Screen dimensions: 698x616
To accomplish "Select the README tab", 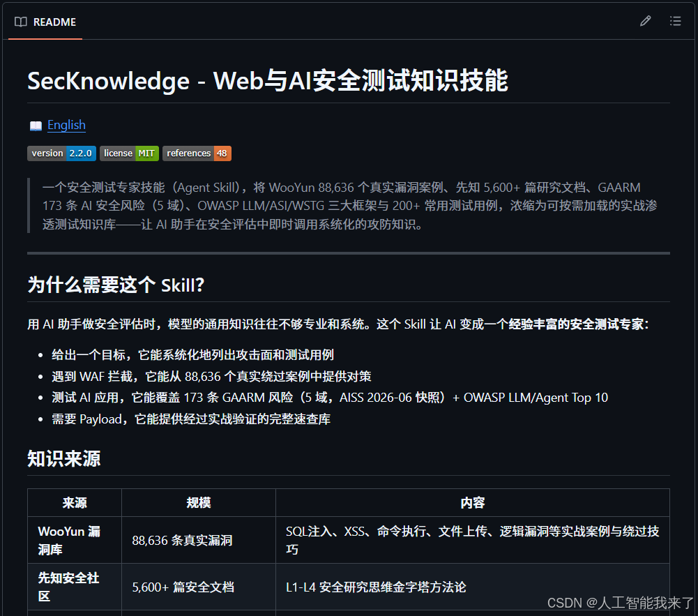I will (x=45, y=22).
